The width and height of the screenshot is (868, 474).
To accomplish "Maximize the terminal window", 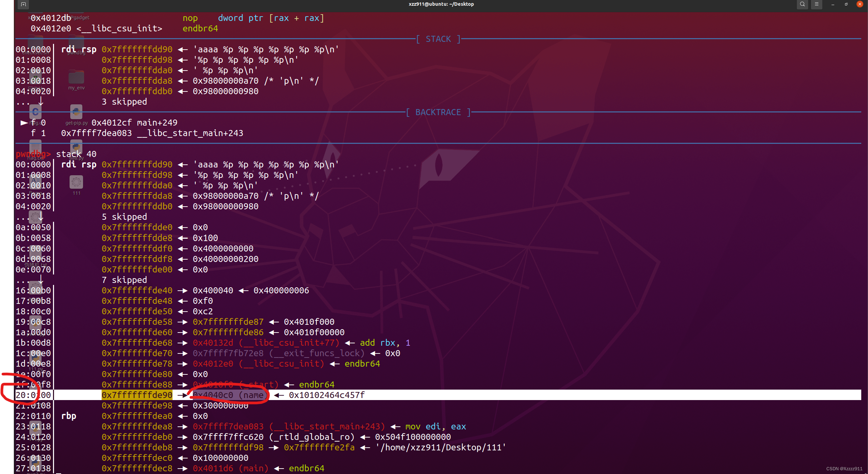I will tap(846, 4).
